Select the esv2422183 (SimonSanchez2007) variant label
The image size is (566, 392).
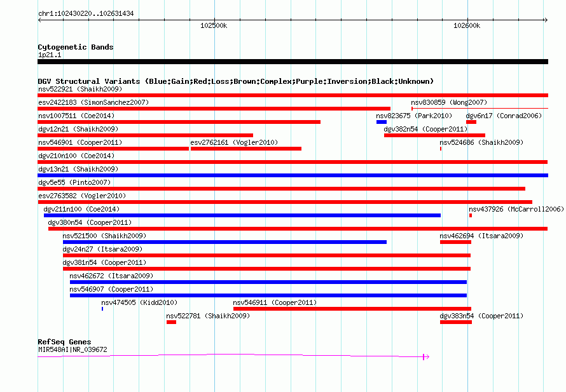(93, 102)
